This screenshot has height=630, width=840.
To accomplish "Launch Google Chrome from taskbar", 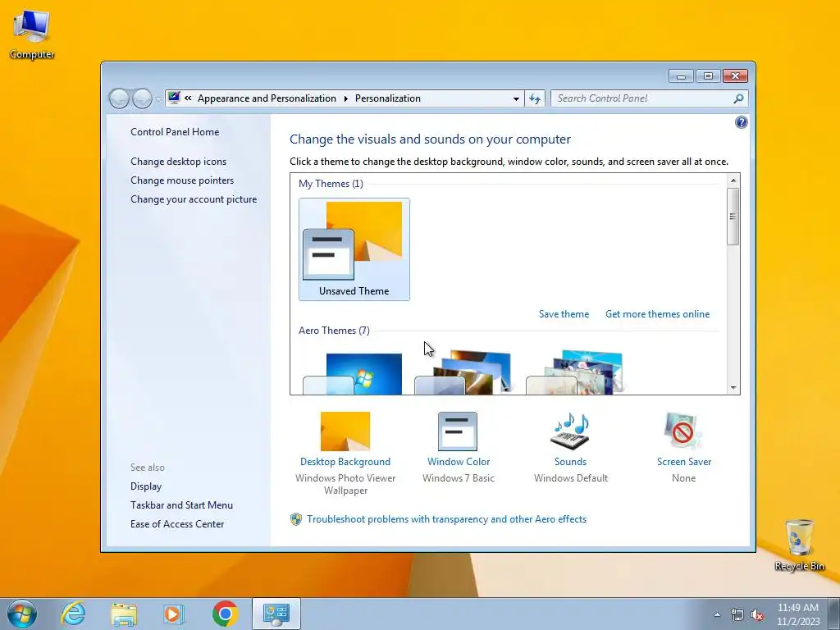I will coord(225,614).
